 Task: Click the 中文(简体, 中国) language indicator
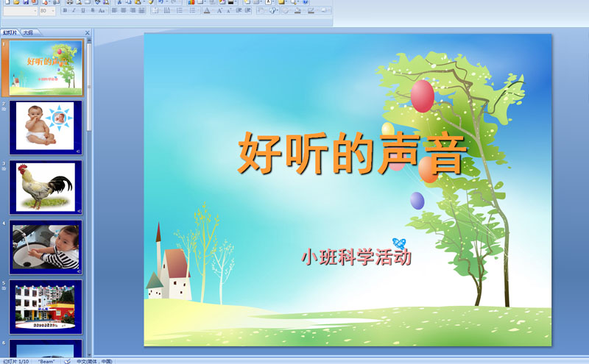(x=94, y=361)
